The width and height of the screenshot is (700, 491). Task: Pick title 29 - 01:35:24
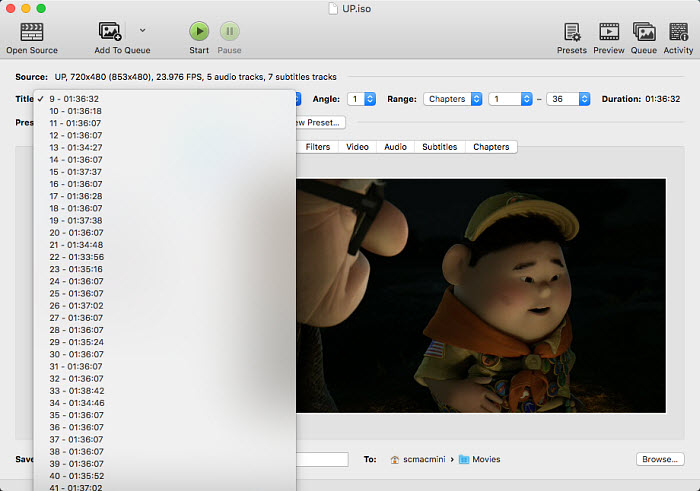pyautogui.click(x=164, y=342)
